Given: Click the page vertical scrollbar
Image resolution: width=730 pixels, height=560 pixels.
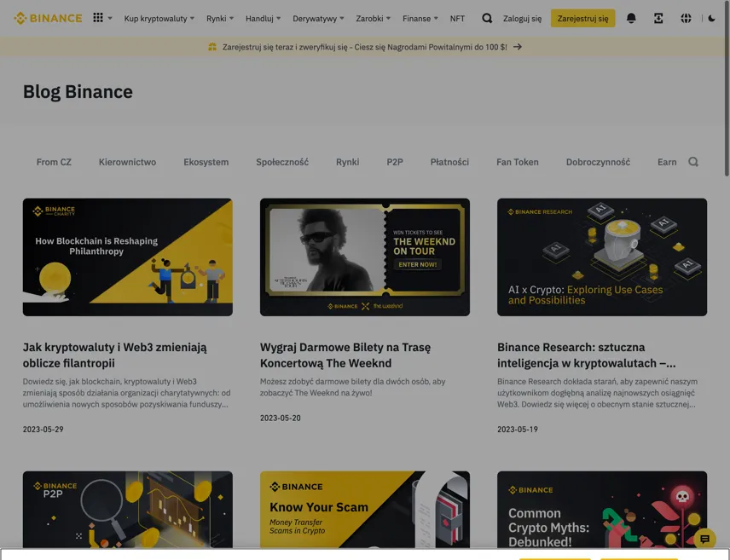Looking at the screenshot, I should [x=727, y=89].
